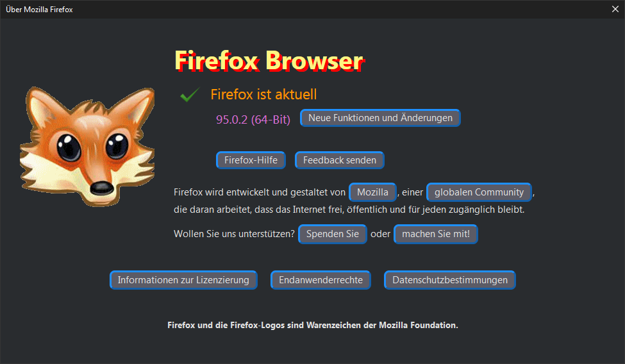View the Endanwenderrechte page
This screenshot has height=364, width=625.
321,280
